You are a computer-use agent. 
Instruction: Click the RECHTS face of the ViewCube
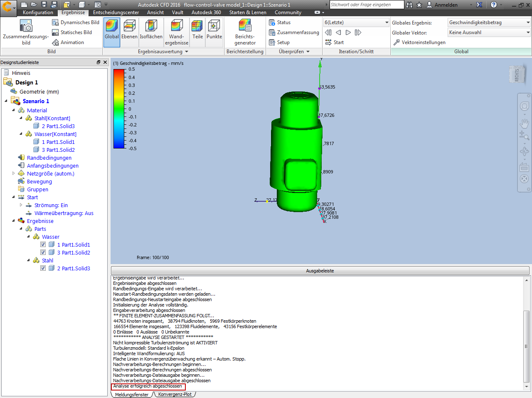517,75
